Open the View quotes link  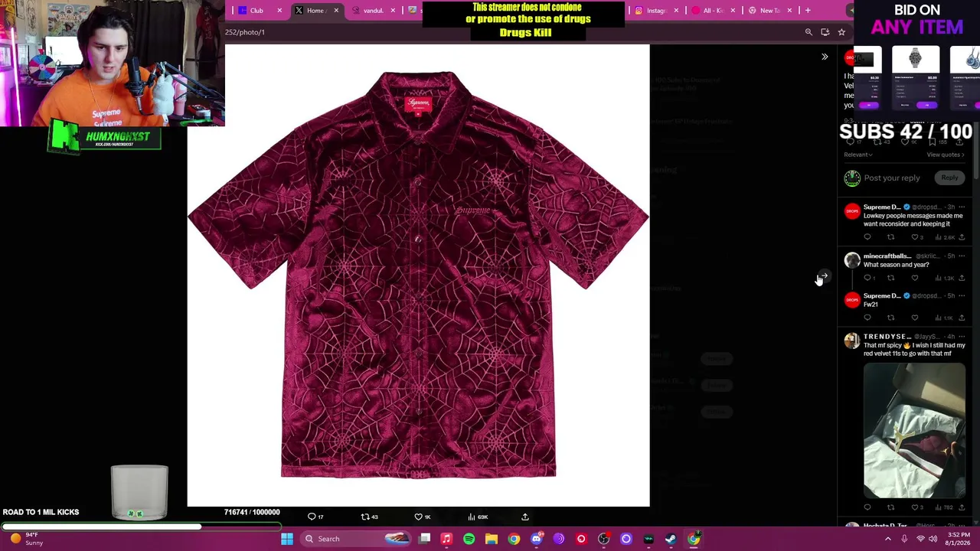(x=945, y=155)
